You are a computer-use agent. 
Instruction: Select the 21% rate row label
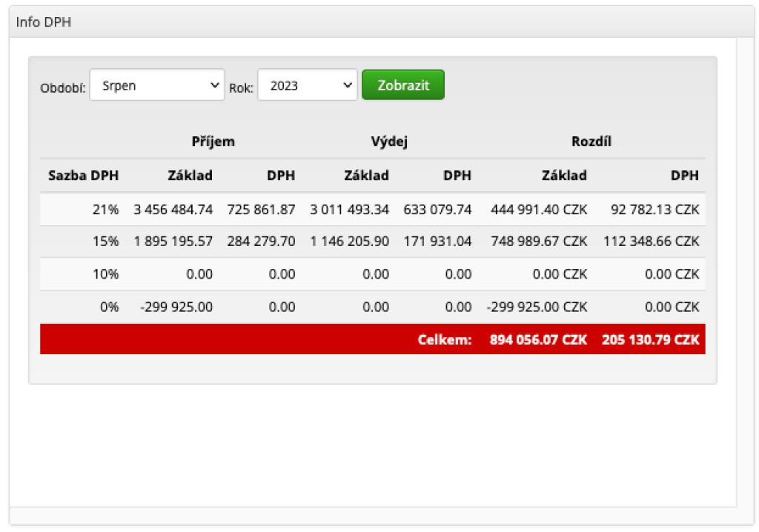(105, 210)
